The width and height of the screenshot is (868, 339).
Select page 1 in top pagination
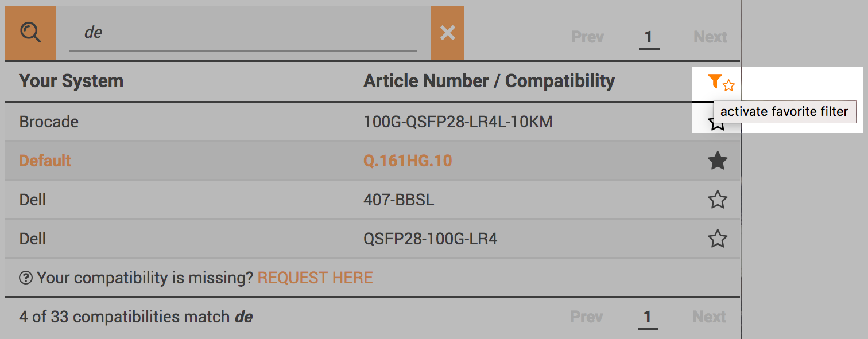pos(649,38)
